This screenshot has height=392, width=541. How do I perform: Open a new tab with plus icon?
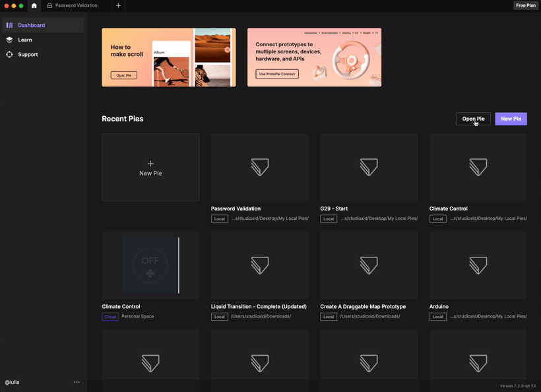point(118,5)
